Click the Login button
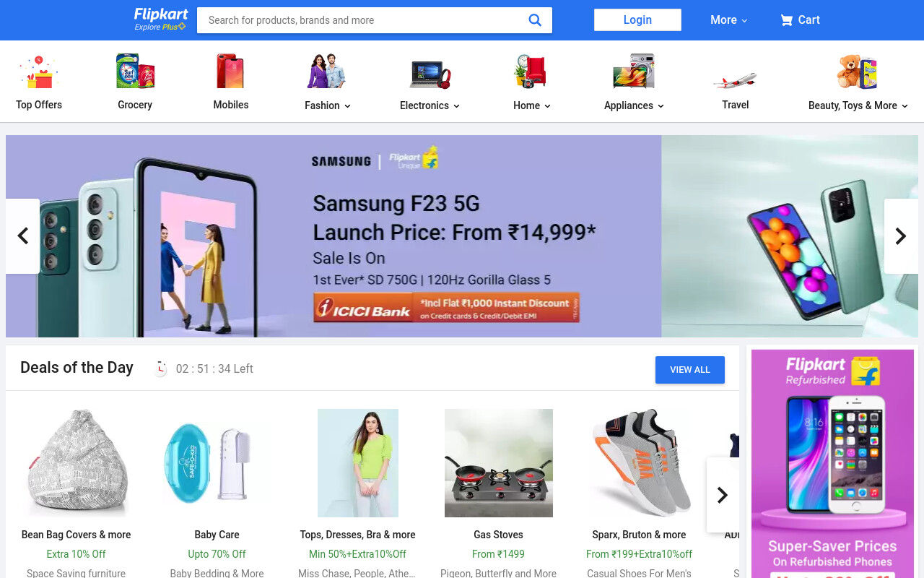 pyautogui.click(x=637, y=20)
